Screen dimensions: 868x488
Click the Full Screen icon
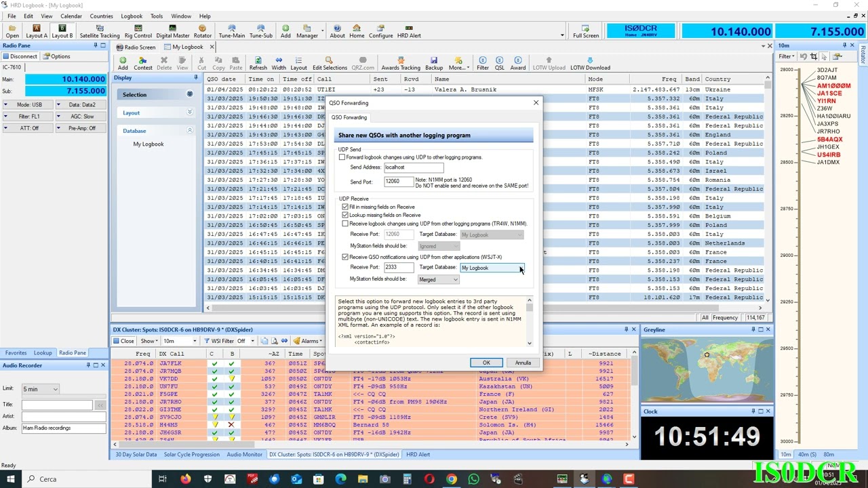click(585, 31)
